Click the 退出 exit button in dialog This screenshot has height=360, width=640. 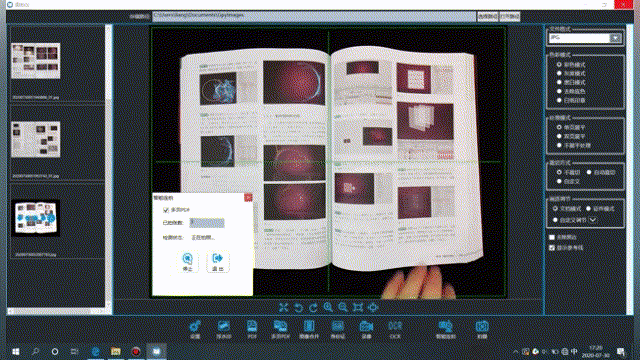point(218,262)
